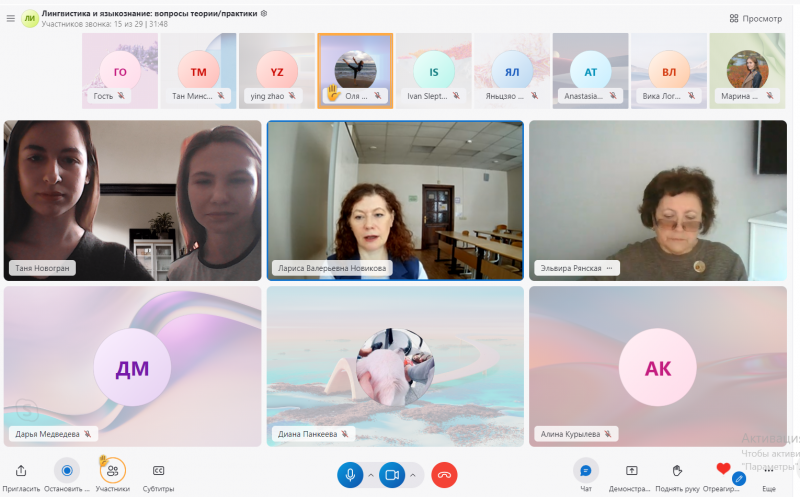Click the ГО initials avatar
Image resolution: width=800 pixels, height=497 pixels.
pyautogui.click(x=120, y=71)
